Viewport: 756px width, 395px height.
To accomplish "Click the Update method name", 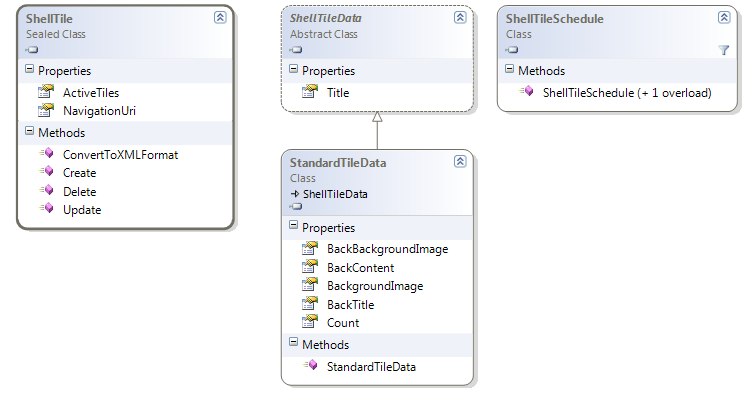I will [82, 210].
